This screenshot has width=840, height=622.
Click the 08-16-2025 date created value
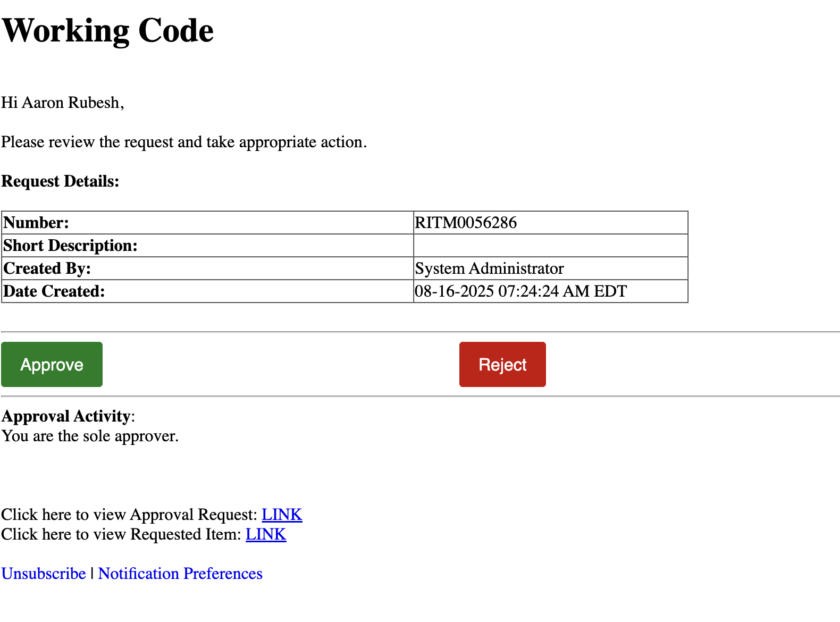[x=520, y=291]
